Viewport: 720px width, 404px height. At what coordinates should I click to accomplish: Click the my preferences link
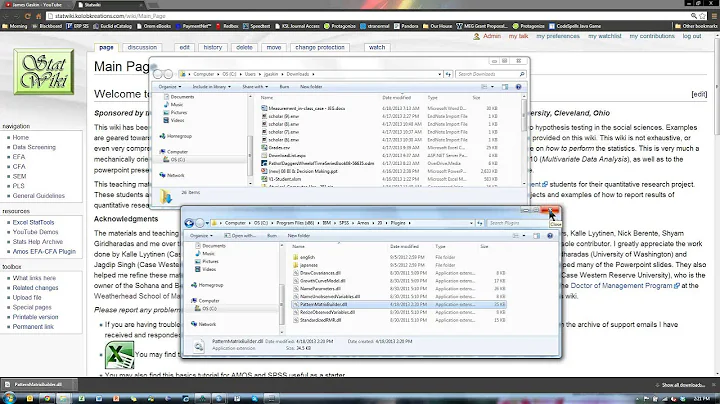[x=558, y=36]
